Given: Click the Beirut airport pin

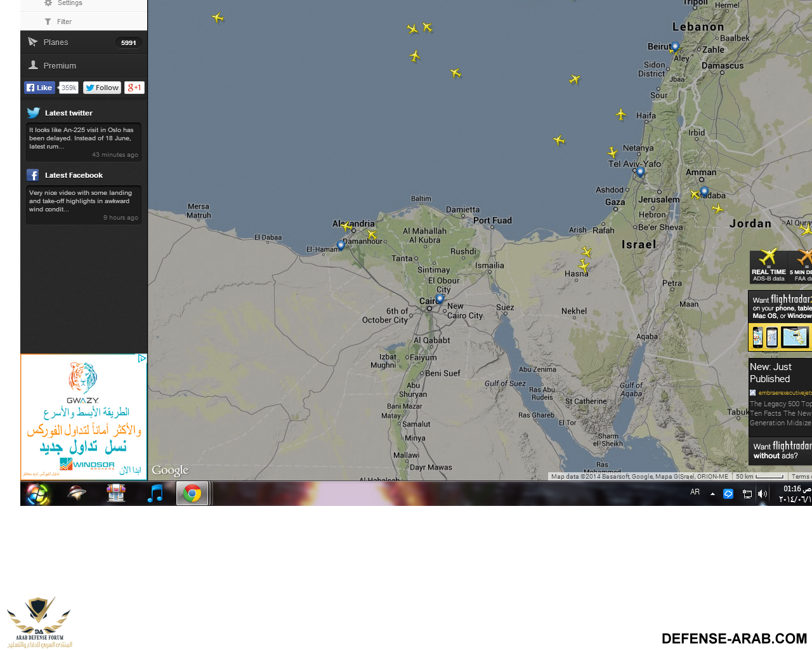Looking at the screenshot, I should [x=675, y=46].
